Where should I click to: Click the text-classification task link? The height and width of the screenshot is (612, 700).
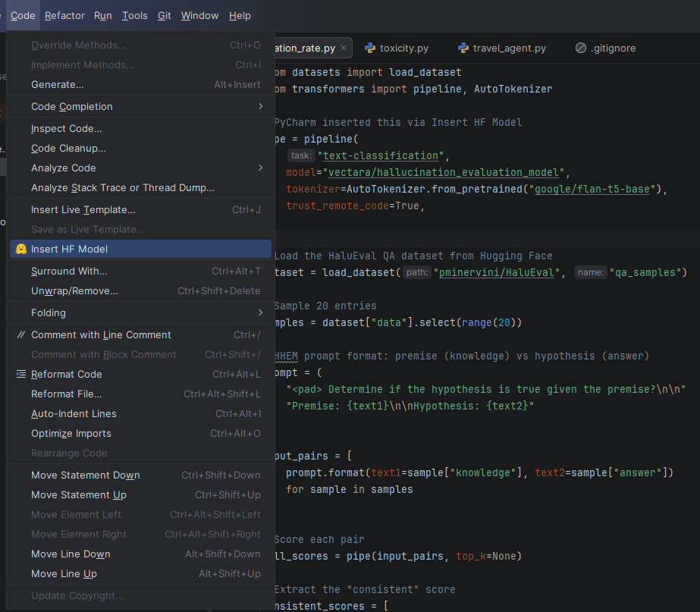click(x=381, y=155)
